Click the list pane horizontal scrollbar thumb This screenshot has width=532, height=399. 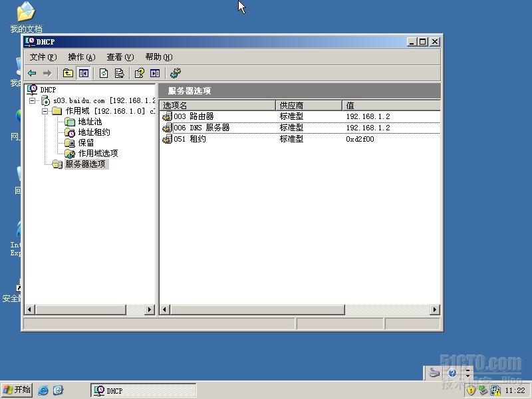click(x=257, y=309)
